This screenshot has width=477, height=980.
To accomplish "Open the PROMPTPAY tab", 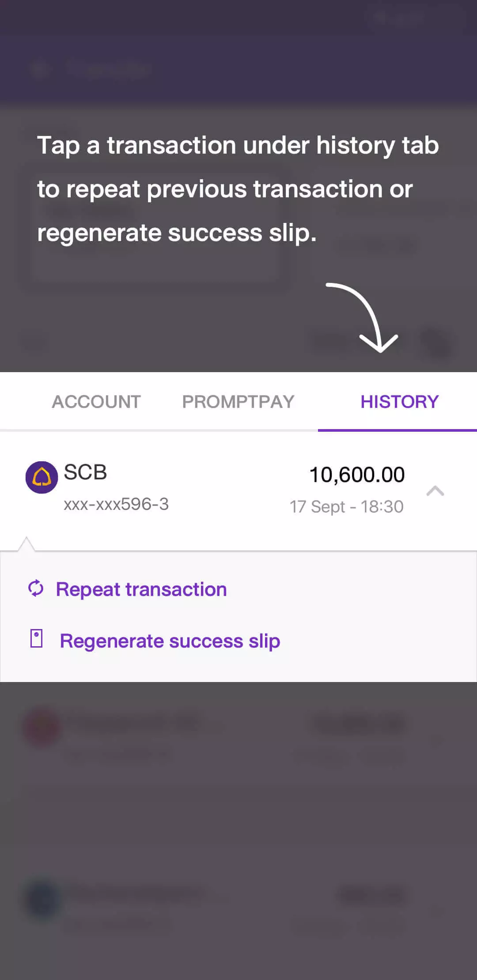I will click(x=238, y=402).
